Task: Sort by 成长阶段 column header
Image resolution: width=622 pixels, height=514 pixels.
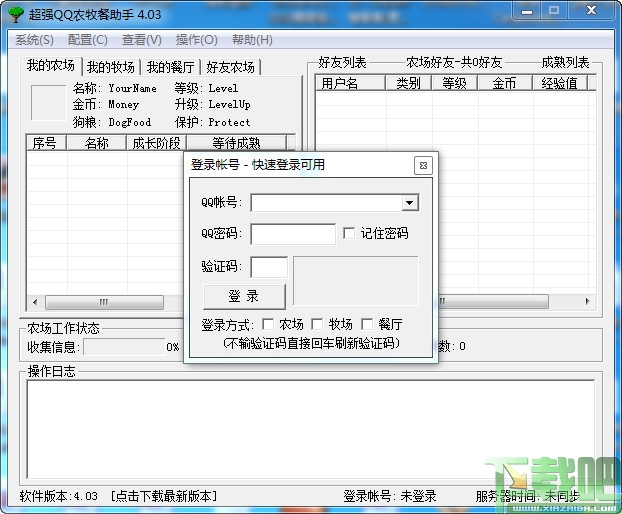Action: [x=157, y=143]
